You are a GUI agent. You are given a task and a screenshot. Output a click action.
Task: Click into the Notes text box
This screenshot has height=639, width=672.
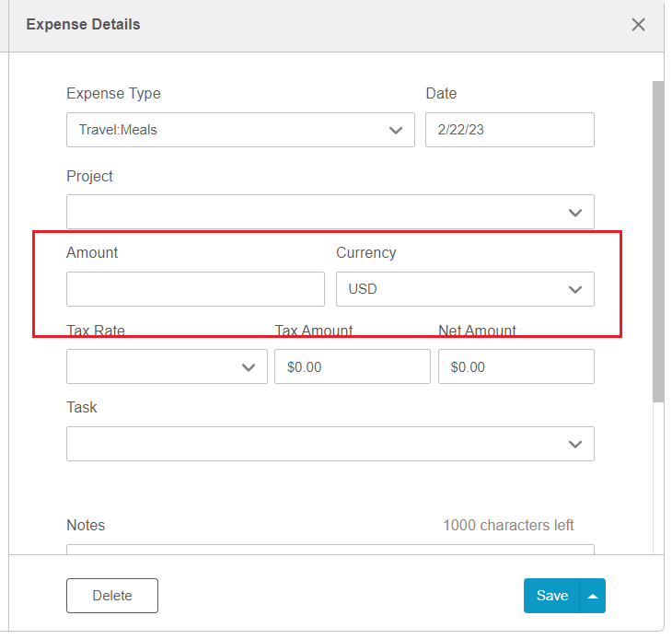[x=330, y=550]
